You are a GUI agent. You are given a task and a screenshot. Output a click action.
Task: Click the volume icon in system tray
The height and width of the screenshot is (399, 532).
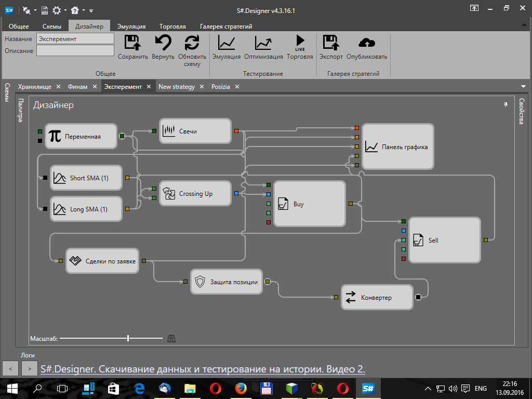(453, 389)
